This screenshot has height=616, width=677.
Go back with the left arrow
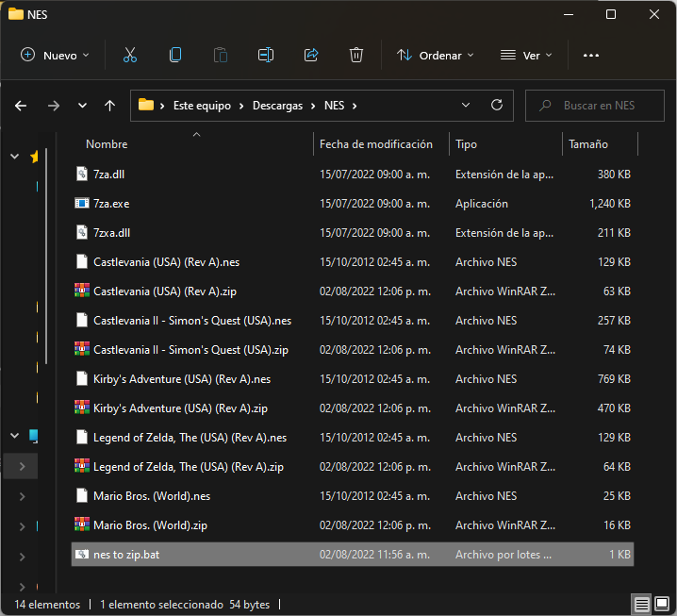click(21, 106)
